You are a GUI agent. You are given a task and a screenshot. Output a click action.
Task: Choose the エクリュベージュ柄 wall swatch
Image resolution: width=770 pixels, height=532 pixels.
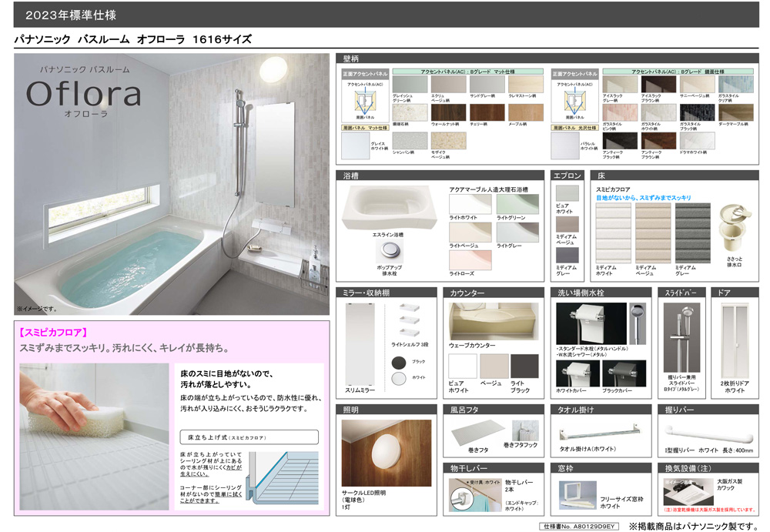pos(448,85)
